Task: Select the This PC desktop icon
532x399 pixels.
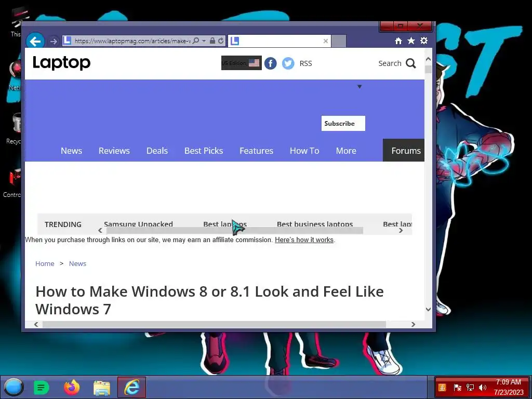Action: tap(16, 22)
